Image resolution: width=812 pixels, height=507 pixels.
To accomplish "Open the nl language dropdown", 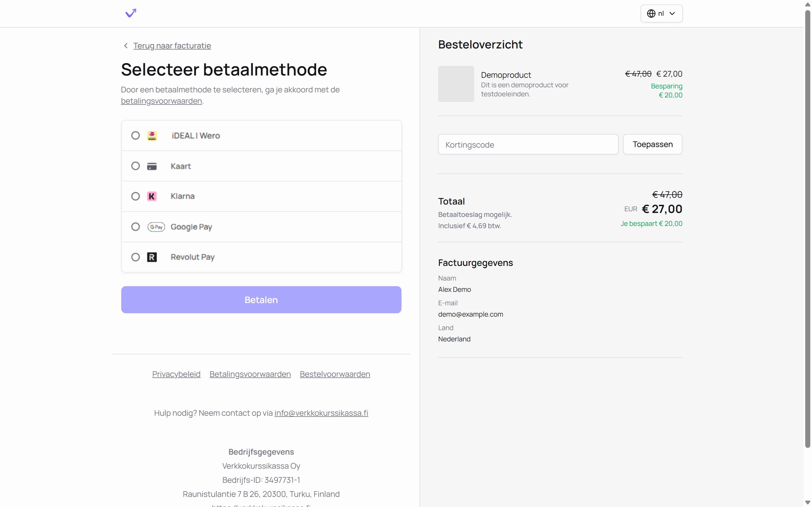I will pyautogui.click(x=661, y=14).
